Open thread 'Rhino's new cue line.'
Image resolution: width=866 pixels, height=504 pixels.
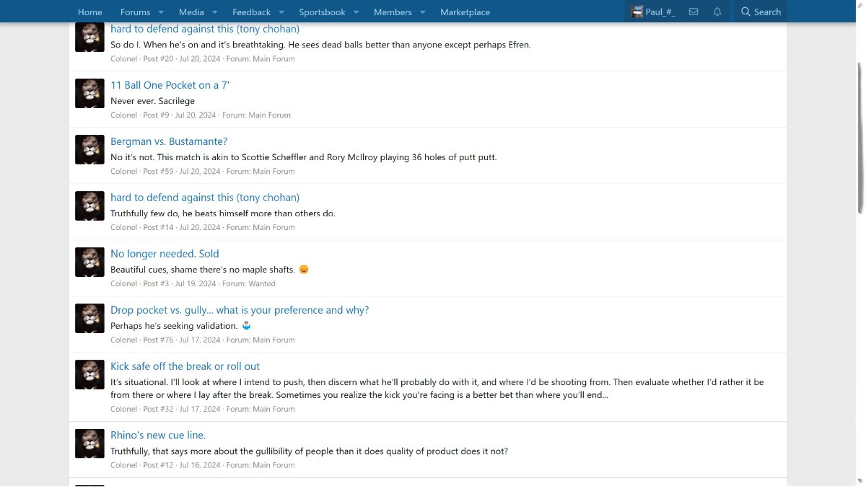point(158,436)
